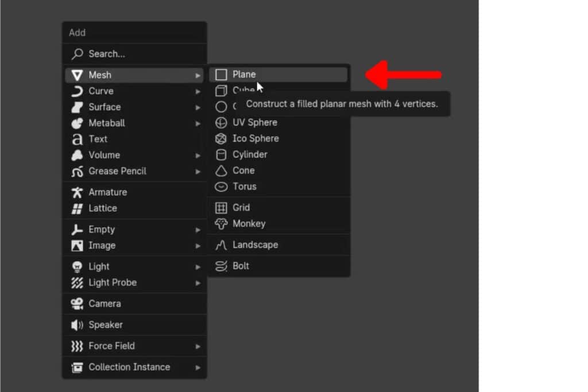Viewport: 588px width, 392px height.
Task: Click the Lattice grid icon
Action: click(x=77, y=208)
